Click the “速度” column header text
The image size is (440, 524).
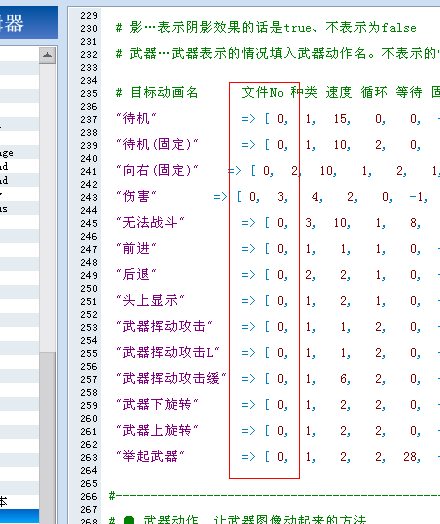point(339,93)
